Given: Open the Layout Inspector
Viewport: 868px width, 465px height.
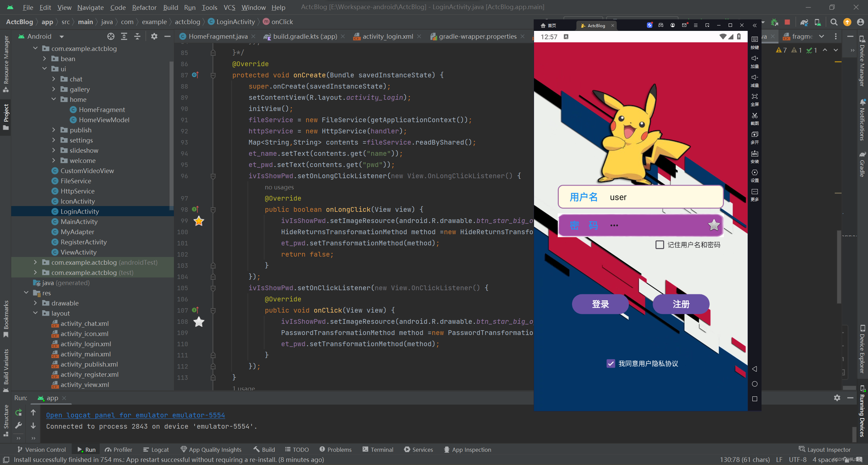Looking at the screenshot, I should 825,450.
